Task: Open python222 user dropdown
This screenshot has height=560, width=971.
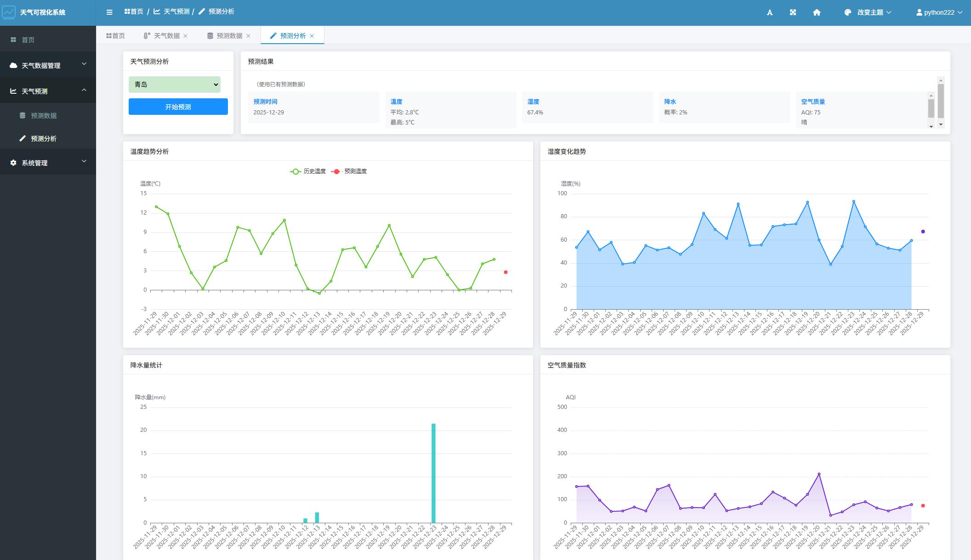Action: pos(939,12)
